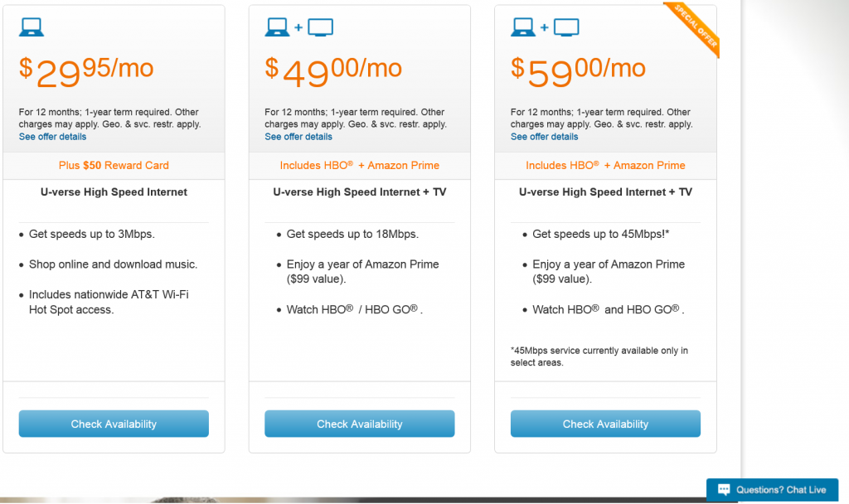
Task: Check Availability for $59 internet + TV plan
Action: pyautogui.click(x=605, y=424)
